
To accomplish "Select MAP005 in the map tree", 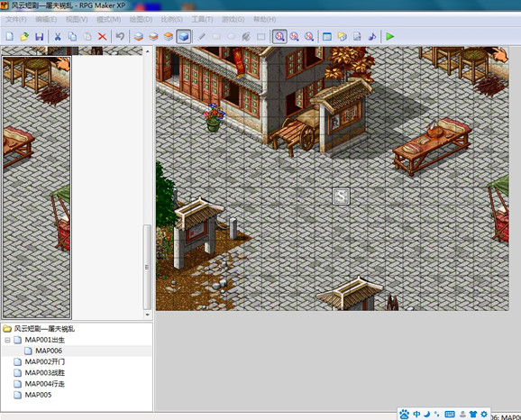I will pos(38,395).
